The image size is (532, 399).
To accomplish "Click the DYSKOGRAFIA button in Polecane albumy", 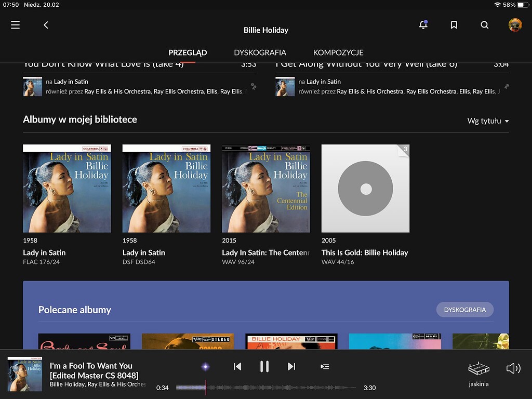I will coord(464,310).
